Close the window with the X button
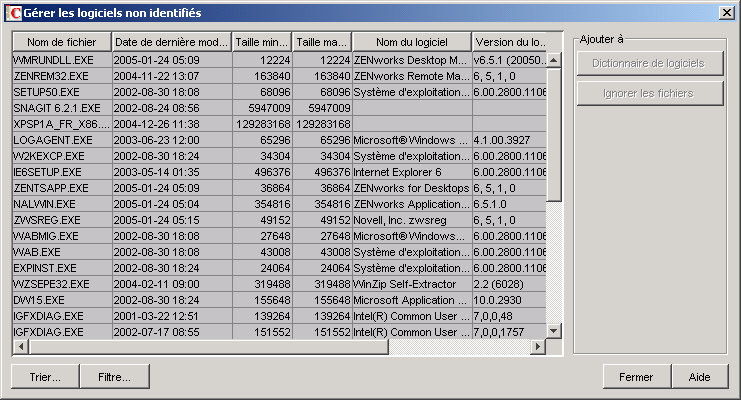 point(726,12)
